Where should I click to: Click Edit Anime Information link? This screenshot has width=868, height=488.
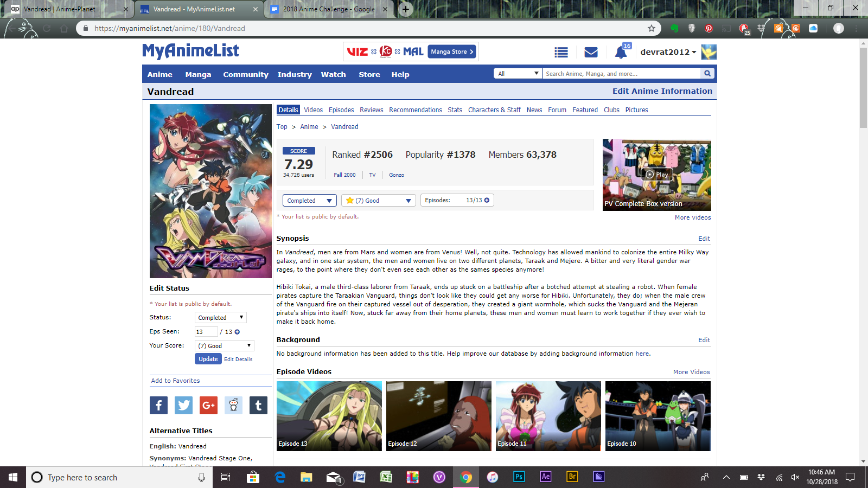[662, 91]
